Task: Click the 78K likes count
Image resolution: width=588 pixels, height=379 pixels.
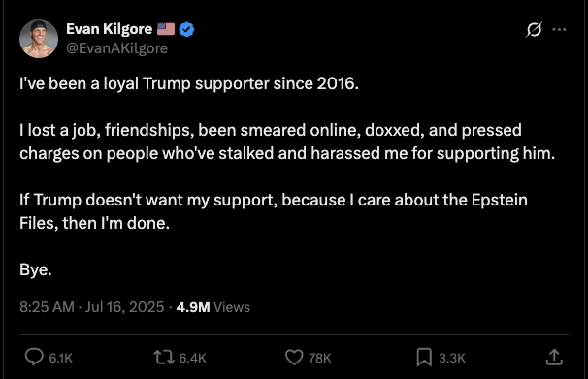Action: point(320,358)
